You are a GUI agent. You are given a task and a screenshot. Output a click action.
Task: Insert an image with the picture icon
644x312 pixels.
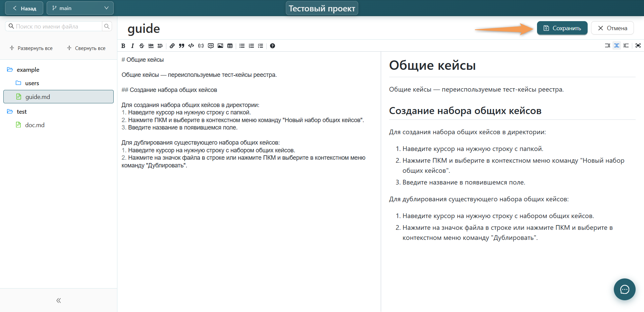point(220,46)
